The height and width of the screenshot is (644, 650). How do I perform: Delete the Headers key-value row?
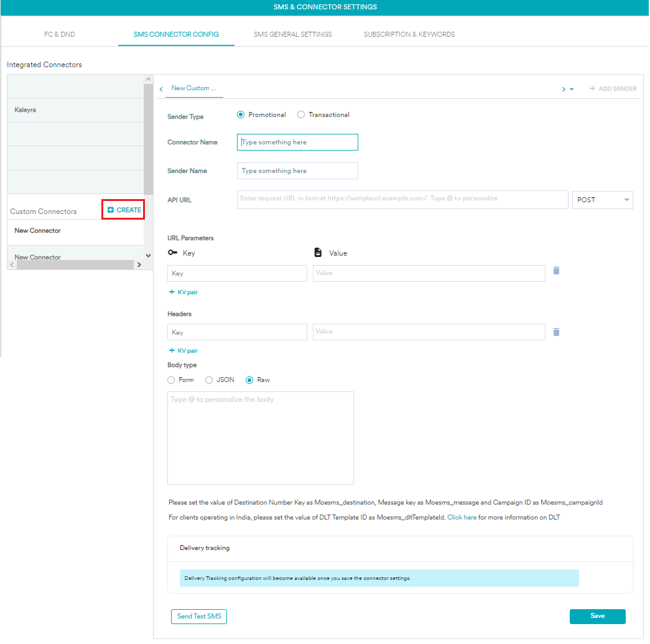coord(556,332)
